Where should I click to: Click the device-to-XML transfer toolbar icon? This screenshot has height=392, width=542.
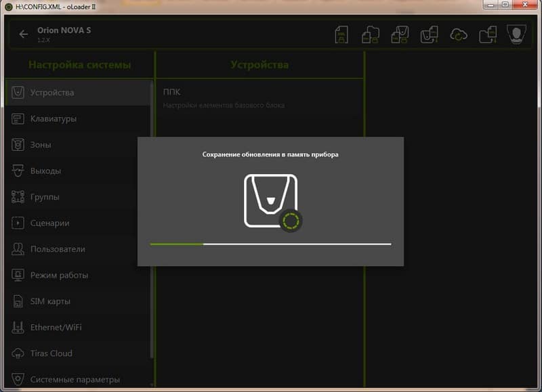[x=429, y=35]
